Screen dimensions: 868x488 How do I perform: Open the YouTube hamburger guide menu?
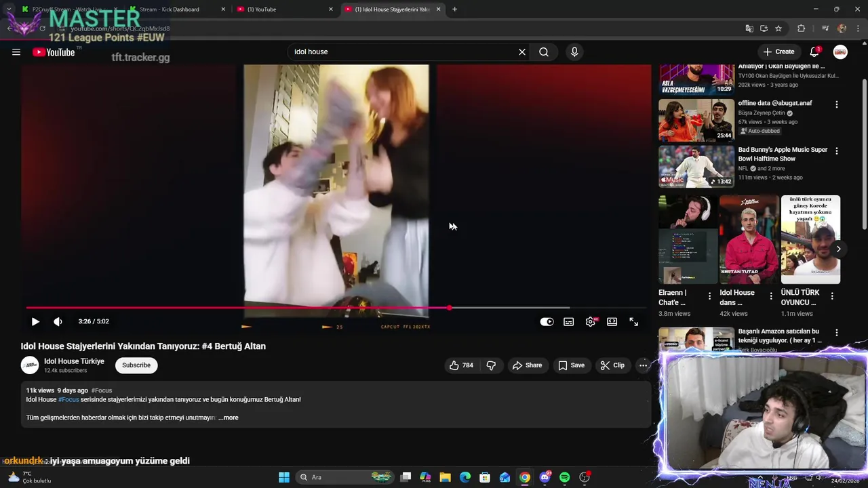click(16, 52)
